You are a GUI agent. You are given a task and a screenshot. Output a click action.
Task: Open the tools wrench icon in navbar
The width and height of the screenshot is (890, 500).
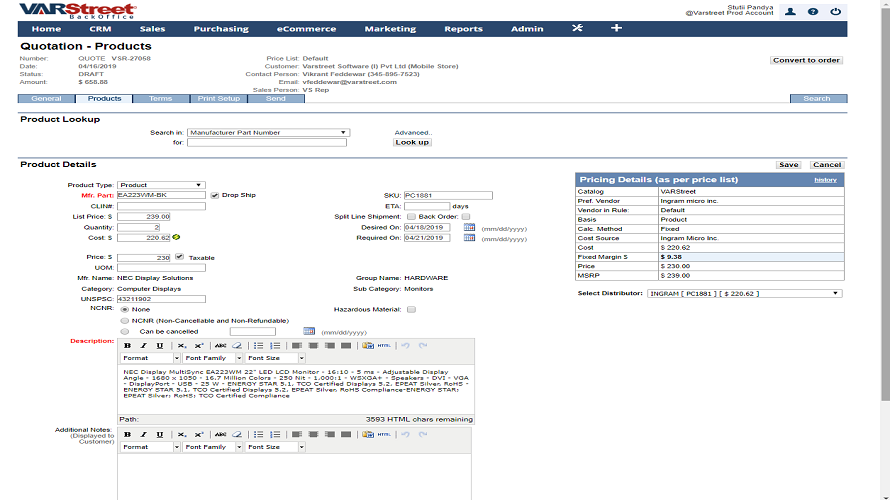point(577,29)
